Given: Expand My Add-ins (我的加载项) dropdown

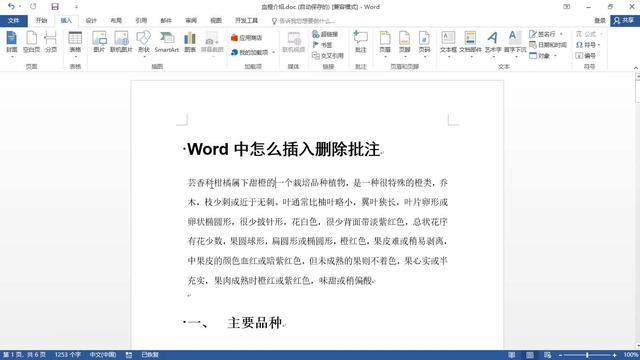Looking at the screenshot, I should click(273, 52).
